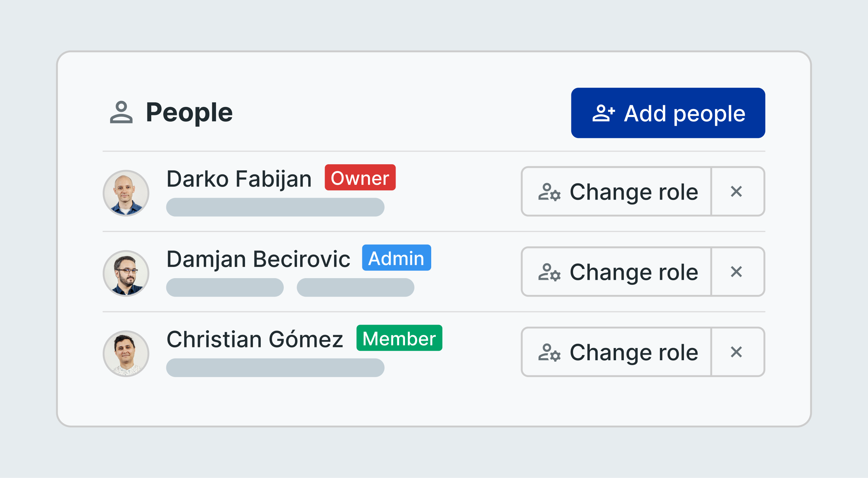
Task: Open Add people dialog
Action: [x=668, y=113]
